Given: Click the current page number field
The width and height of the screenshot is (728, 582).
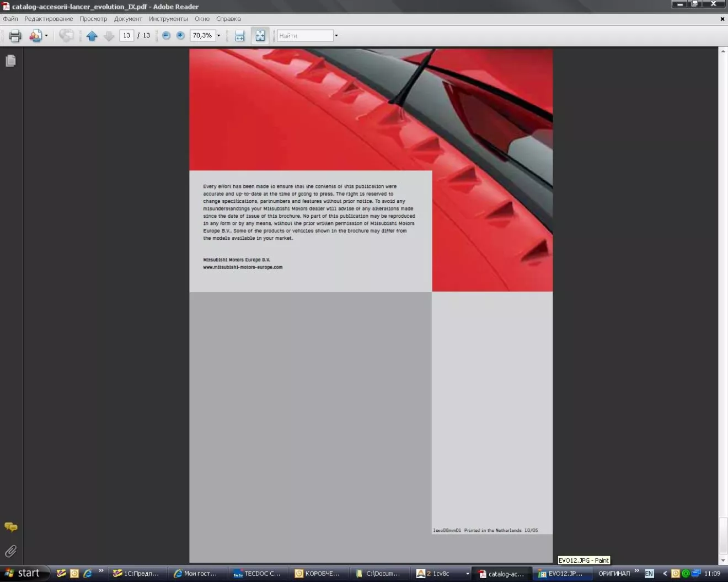Looking at the screenshot, I should [x=126, y=35].
